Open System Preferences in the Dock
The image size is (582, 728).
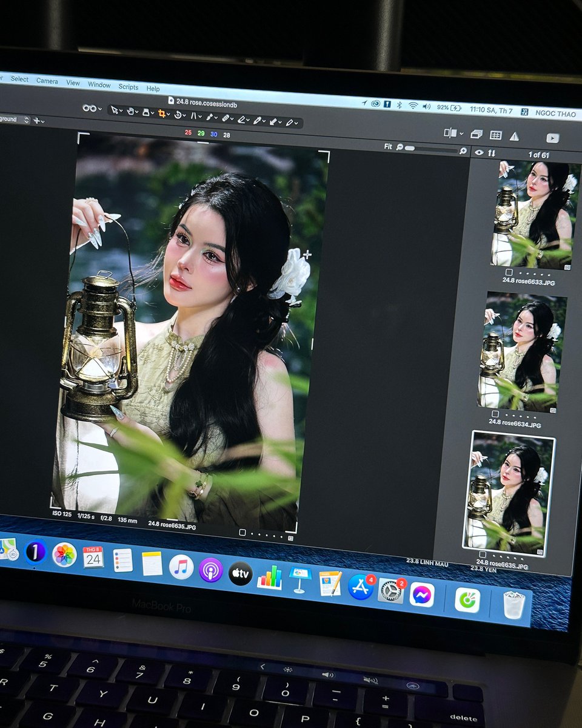pos(391,591)
